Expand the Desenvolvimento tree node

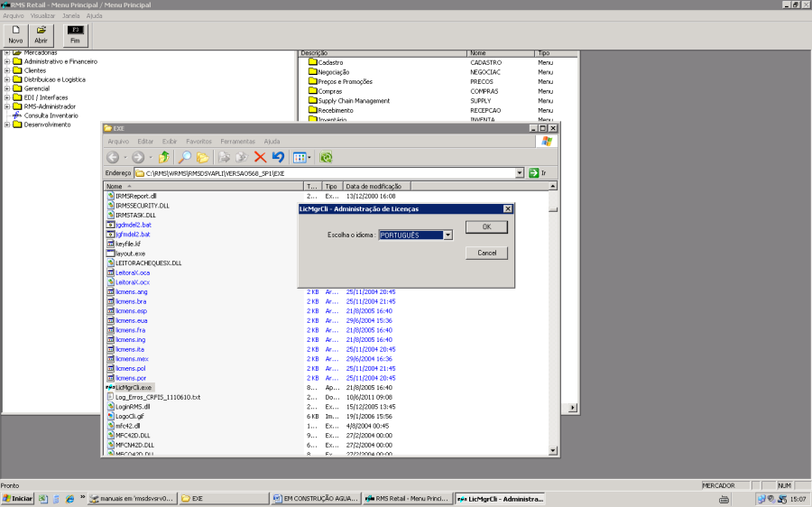tap(7, 124)
